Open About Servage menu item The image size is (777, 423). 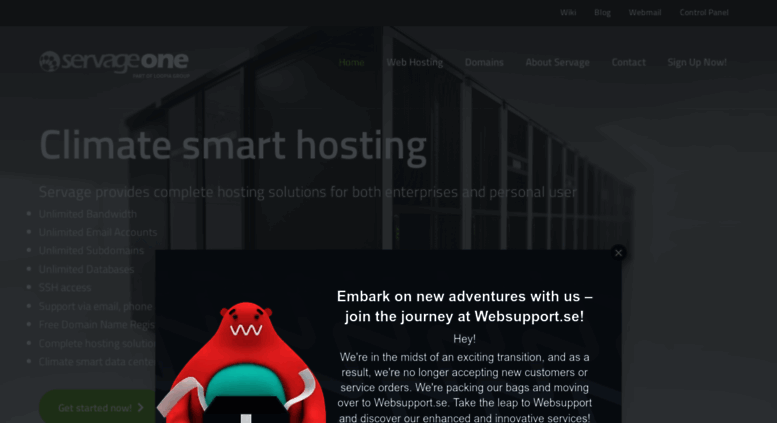(557, 62)
